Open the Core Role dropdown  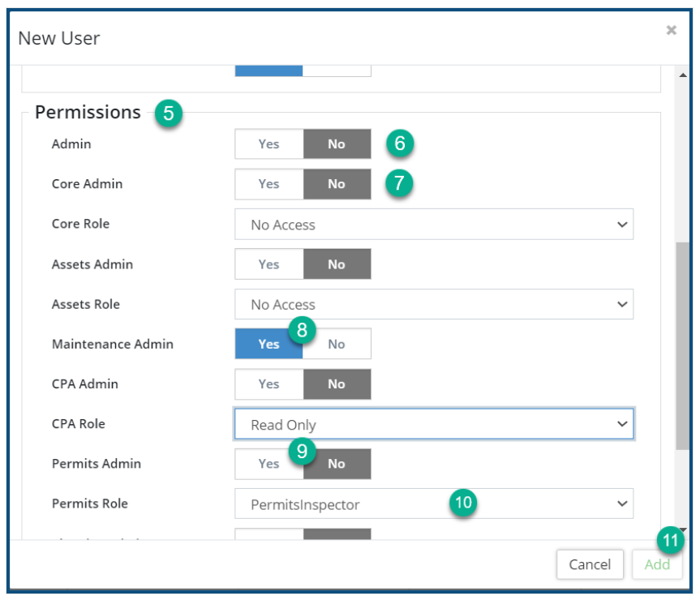pyautogui.click(x=434, y=225)
